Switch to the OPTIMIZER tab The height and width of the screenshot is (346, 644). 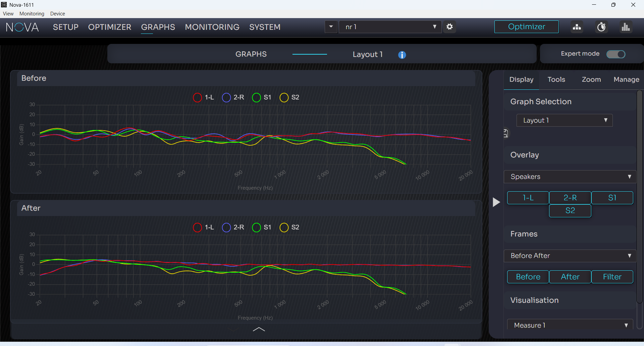pos(110,27)
